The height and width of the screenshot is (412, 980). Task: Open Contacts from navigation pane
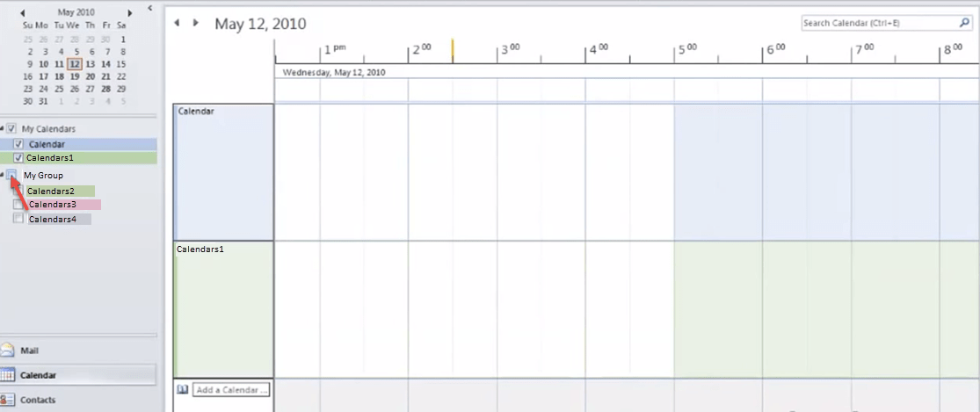pyautogui.click(x=8, y=400)
